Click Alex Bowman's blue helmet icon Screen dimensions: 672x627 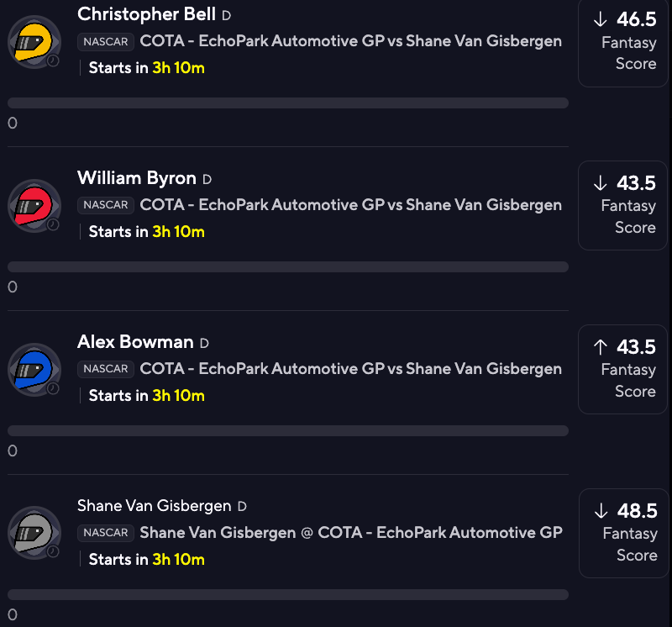[34, 369]
